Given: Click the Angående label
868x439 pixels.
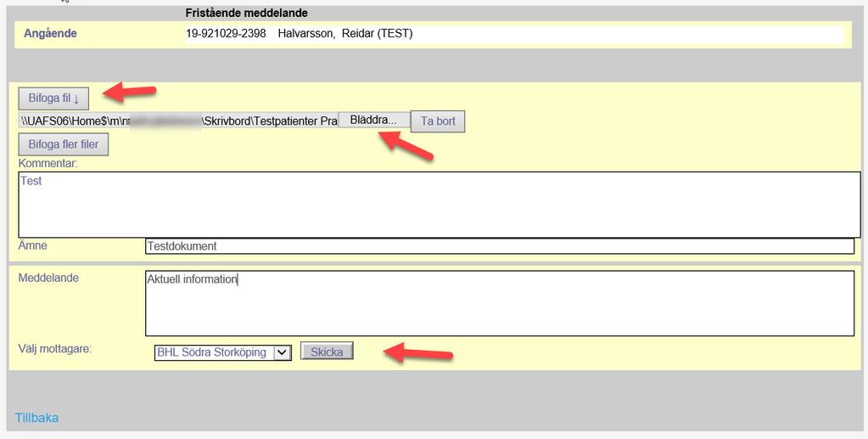Looking at the screenshot, I should click(50, 33).
